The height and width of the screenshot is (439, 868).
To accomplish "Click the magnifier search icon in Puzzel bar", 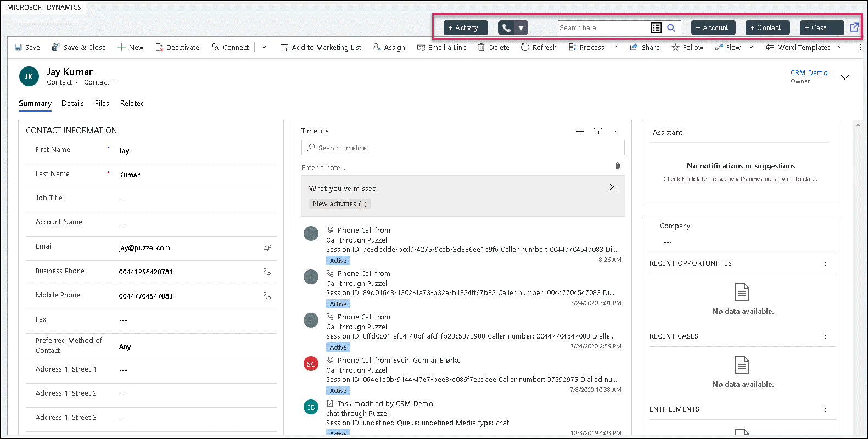I will point(671,28).
